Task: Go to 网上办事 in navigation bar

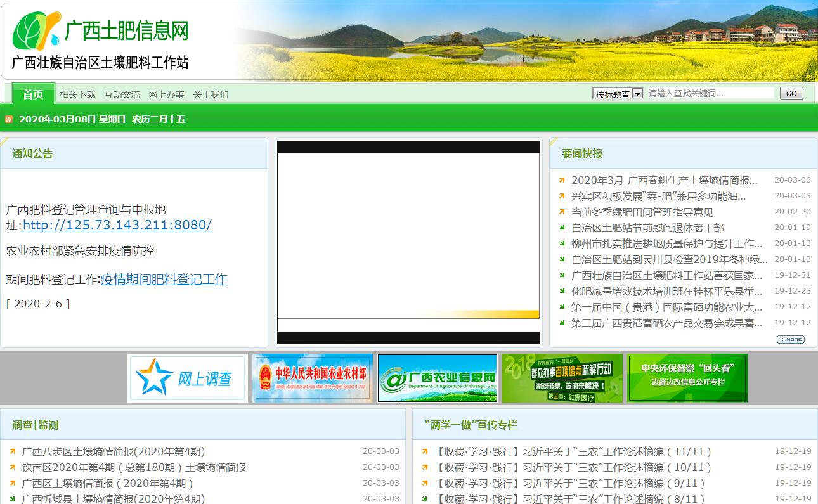Action: point(166,94)
